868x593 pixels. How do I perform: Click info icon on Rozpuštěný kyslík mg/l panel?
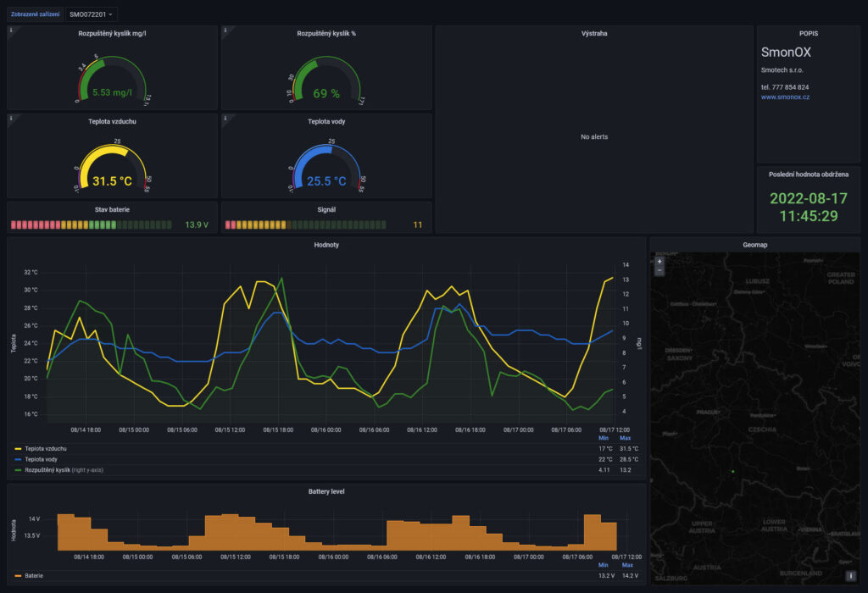coord(11,30)
